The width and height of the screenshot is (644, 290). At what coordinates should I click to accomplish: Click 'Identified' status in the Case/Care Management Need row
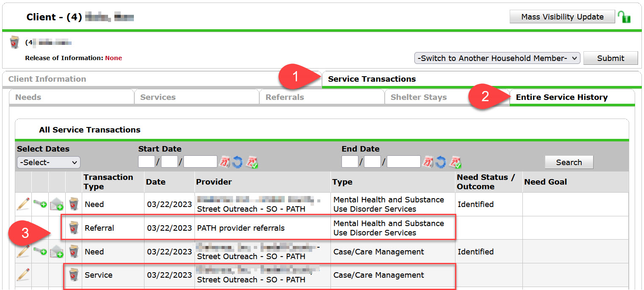475,251
